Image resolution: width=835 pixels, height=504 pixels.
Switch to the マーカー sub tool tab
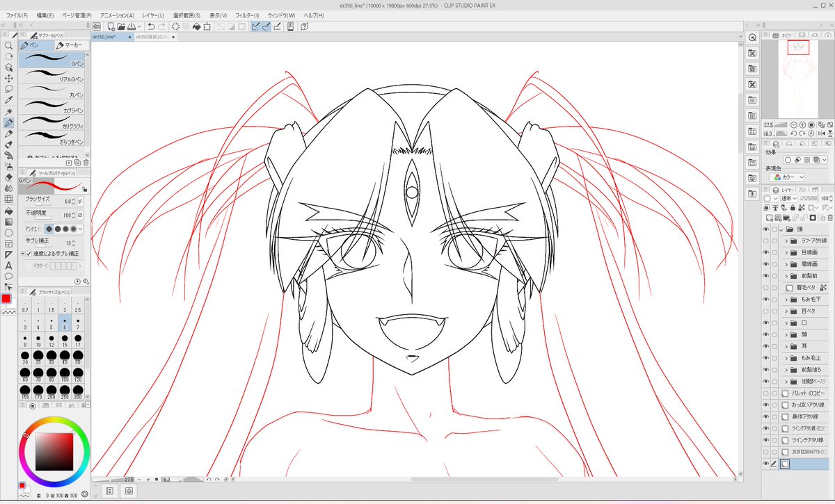click(73, 44)
